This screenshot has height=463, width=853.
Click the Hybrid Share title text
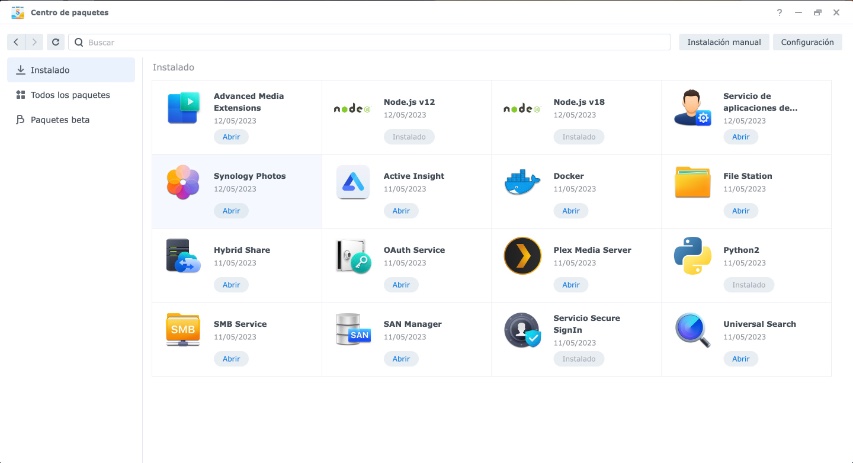click(x=242, y=250)
